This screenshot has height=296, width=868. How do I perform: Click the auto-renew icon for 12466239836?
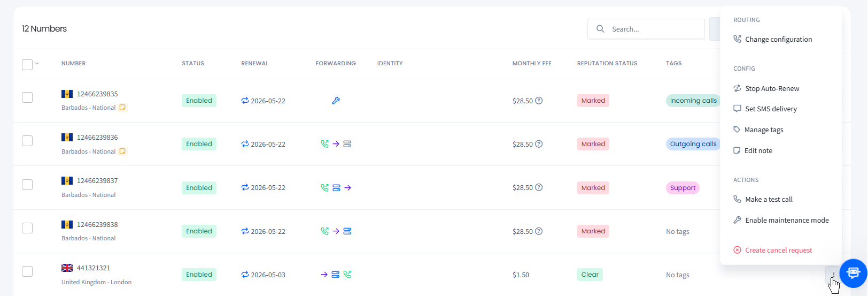tap(245, 144)
